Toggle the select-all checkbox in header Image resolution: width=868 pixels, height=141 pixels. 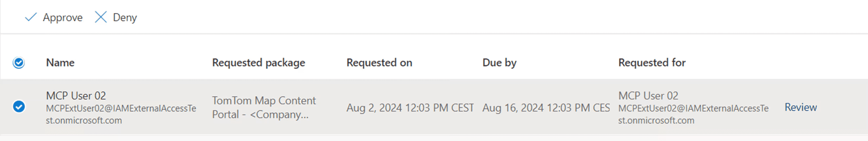point(19,63)
